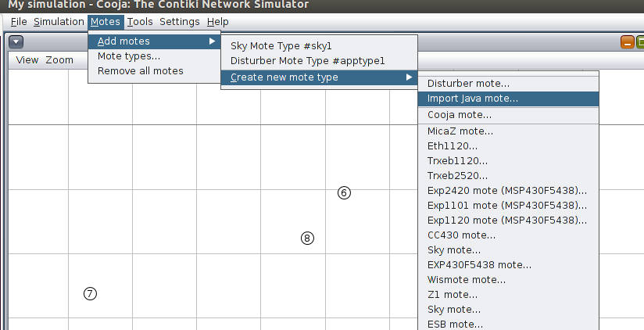Image resolution: width=644 pixels, height=330 pixels.
Task: Open the File menu
Action: click(x=19, y=22)
